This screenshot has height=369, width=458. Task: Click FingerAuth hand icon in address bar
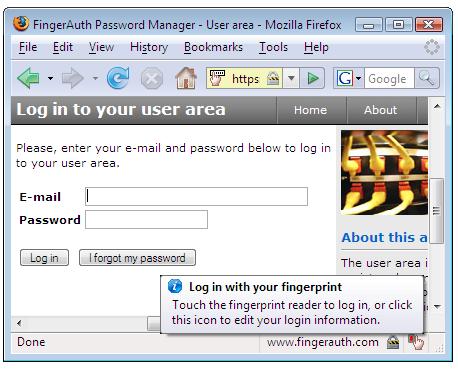pyautogui.click(x=217, y=78)
